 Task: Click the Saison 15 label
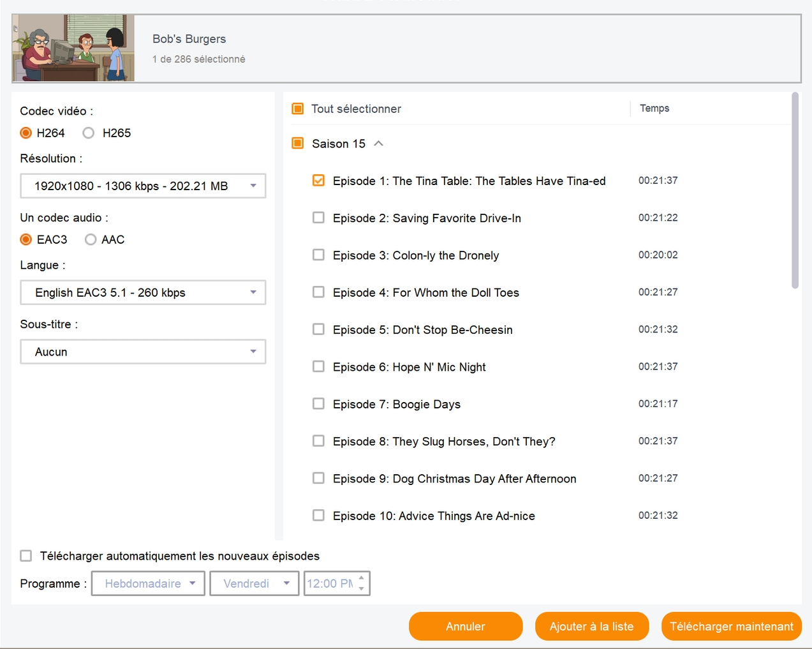point(339,144)
